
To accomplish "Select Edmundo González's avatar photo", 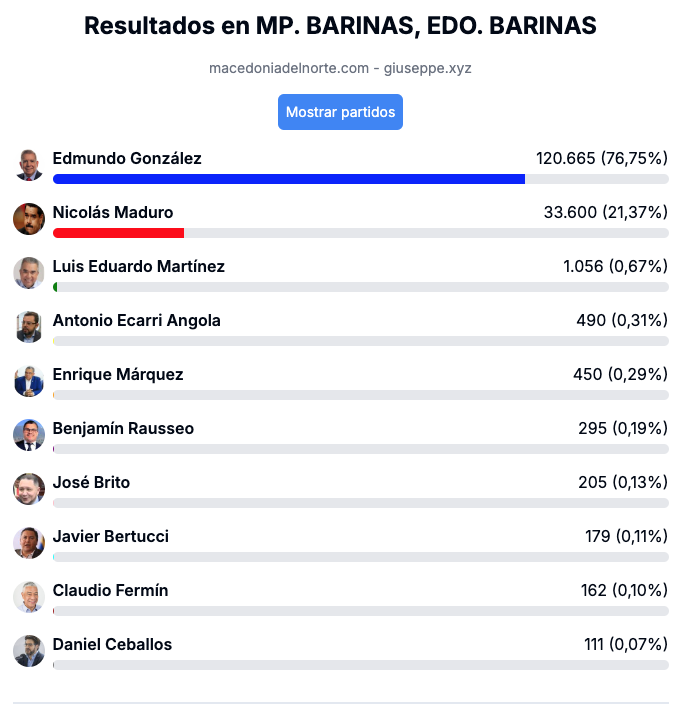I will coord(29,165).
